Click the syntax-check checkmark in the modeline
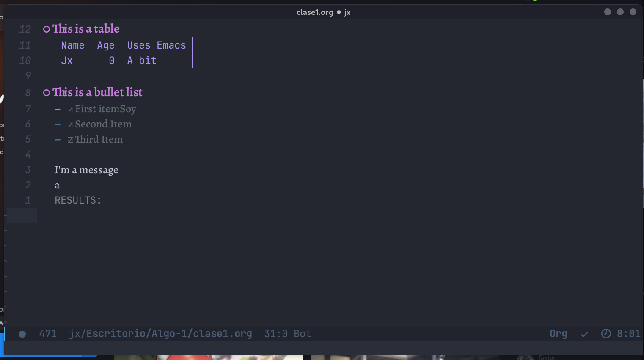Image resolution: width=644 pixels, height=360 pixels. tap(584, 334)
